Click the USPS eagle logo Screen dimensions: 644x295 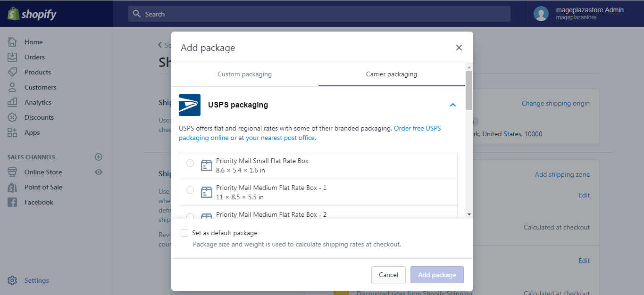190,105
